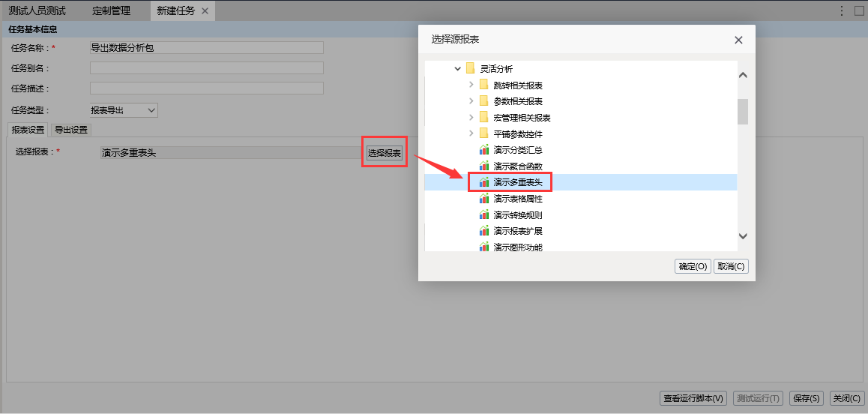Click the 灵活分析 folder icon

pos(471,69)
